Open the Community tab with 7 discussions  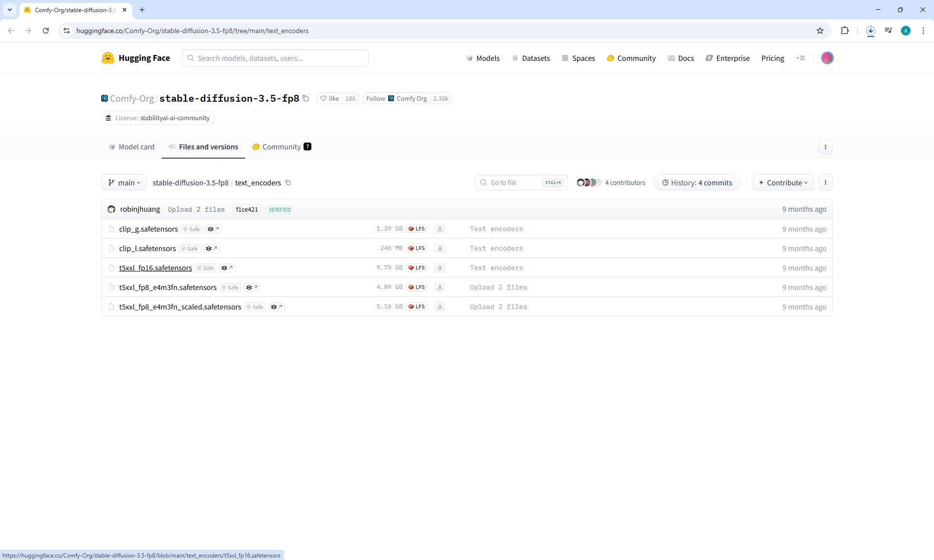tap(282, 147)
